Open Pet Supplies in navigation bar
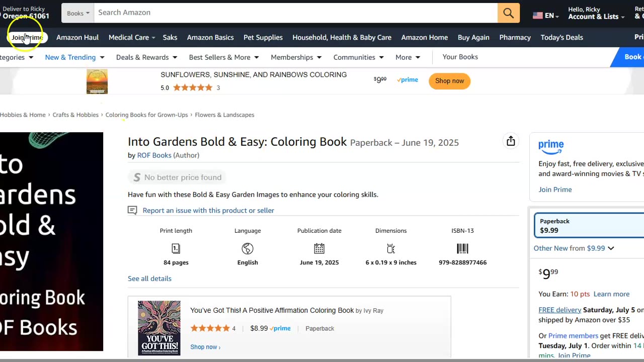The width and height of the screenshot is (644, 362). coord(263,37)
